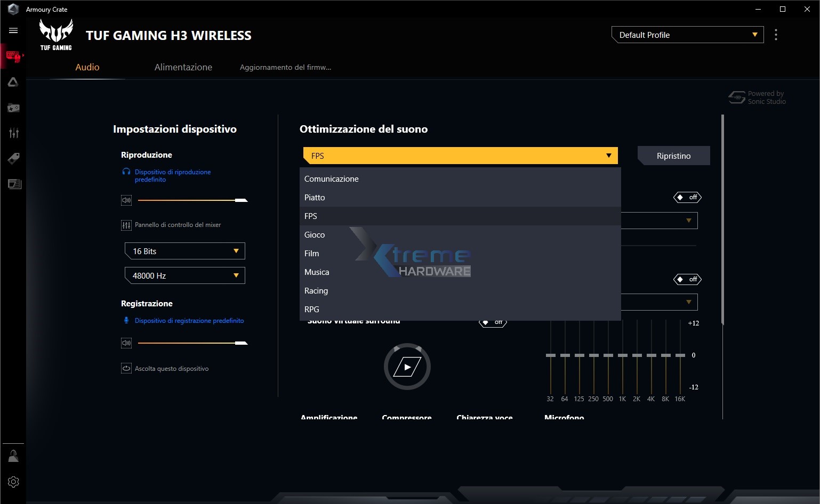
Task: Open the equalizer-style tools sidebar icon
Action: coord(13,133)
